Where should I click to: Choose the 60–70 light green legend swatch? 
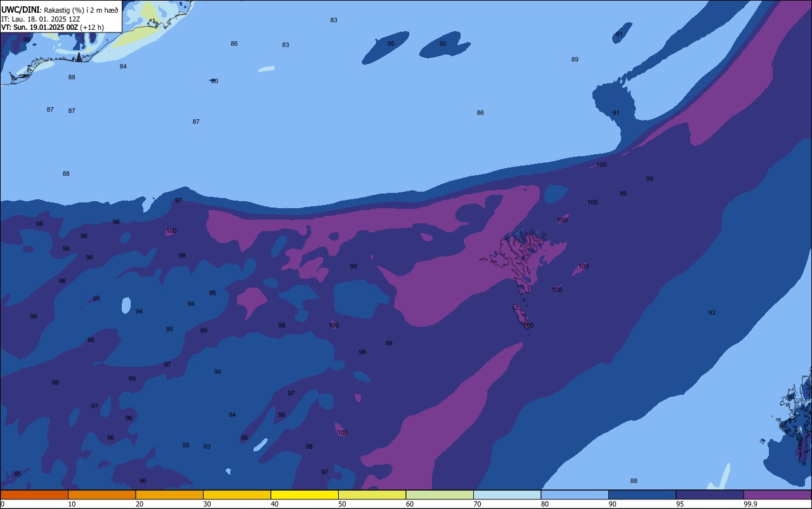pyautogui.click(x=440, y=494)
